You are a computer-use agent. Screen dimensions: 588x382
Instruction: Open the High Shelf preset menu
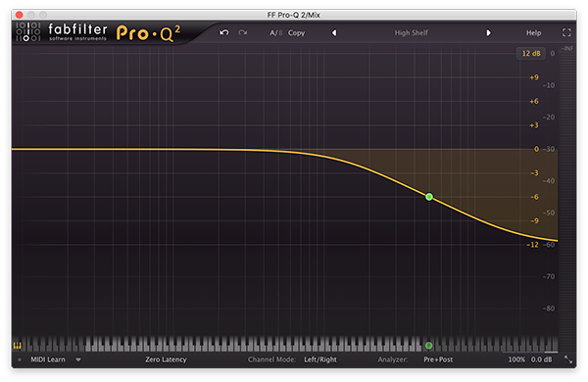pyautogui.click(x=411, y=33)
